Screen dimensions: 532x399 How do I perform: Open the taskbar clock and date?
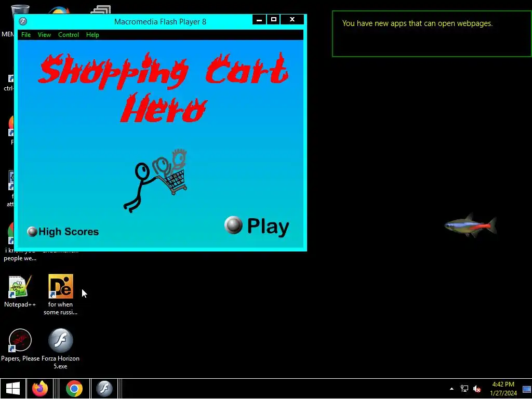tap(503, 389)
